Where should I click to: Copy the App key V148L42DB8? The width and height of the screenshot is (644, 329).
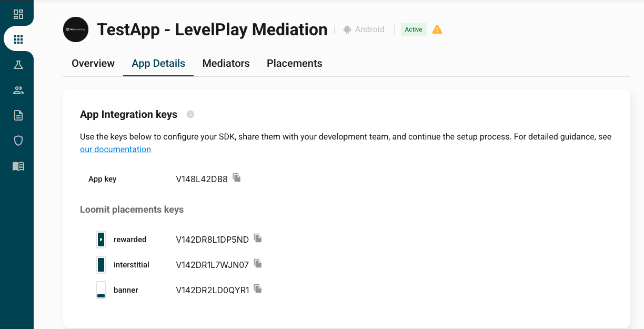pos(237,178)
